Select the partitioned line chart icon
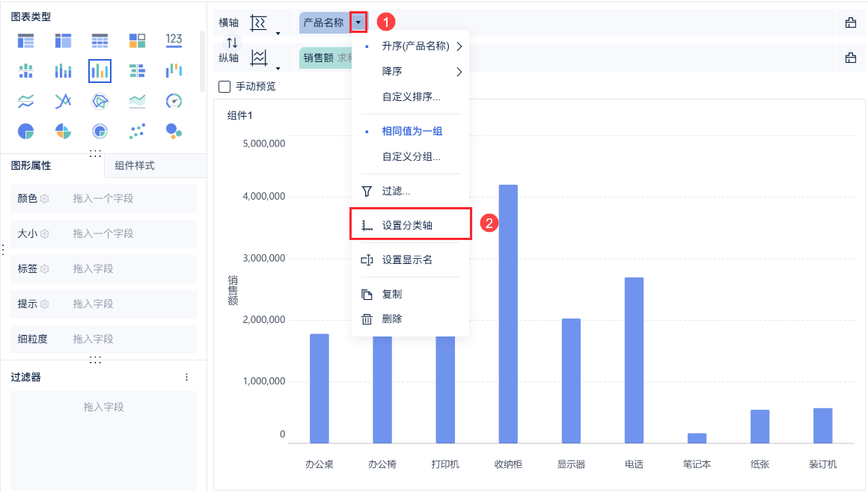This screenshot has width=868, height=492. coord(26,101)
